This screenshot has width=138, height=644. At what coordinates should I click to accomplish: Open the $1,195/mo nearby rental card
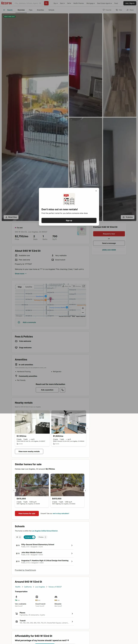[x=32, y=428]
